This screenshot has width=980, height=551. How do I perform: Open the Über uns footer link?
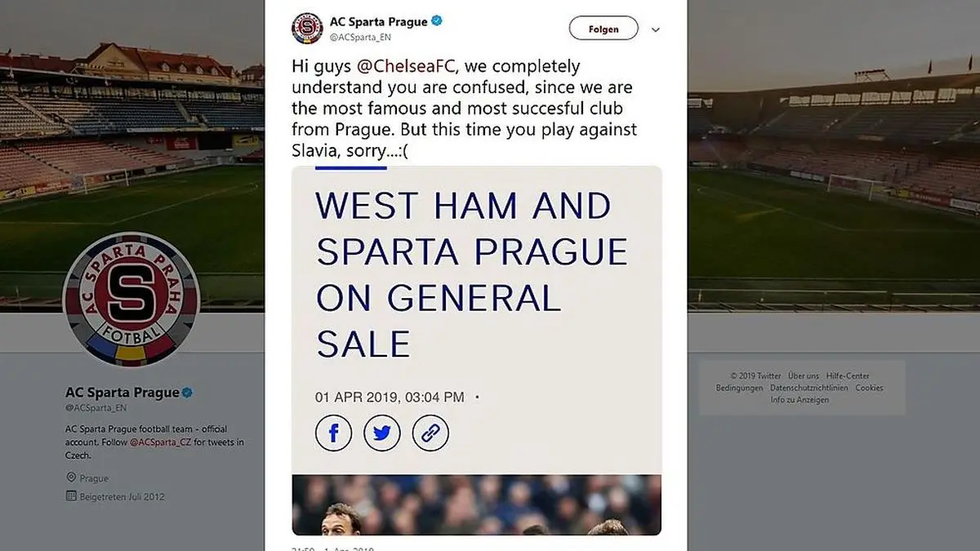[x=804, y=376]
